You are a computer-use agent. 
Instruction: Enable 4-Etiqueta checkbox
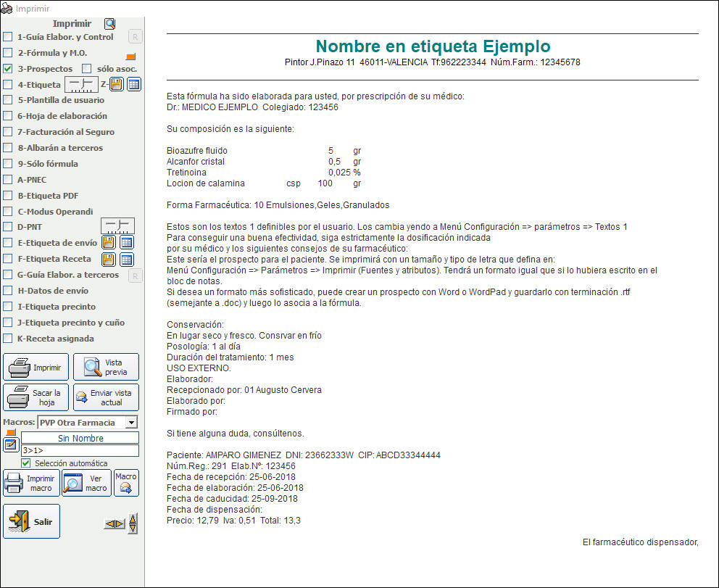click(8, 84)
